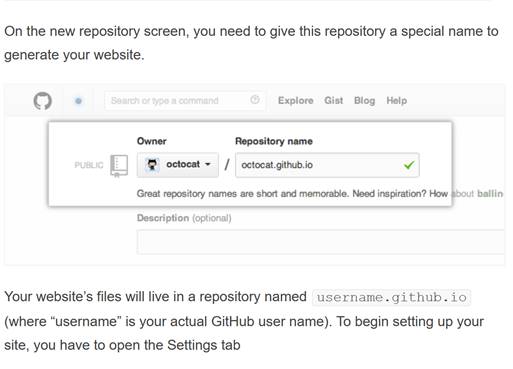Click the Repository name field with octocat.github.io
Screen dimensions: 513x369
327,165
